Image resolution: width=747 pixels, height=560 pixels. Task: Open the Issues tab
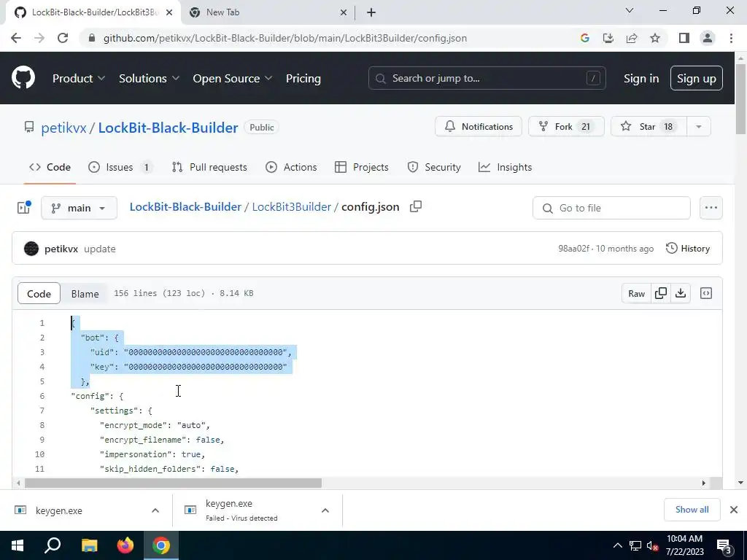click(120, 167)
